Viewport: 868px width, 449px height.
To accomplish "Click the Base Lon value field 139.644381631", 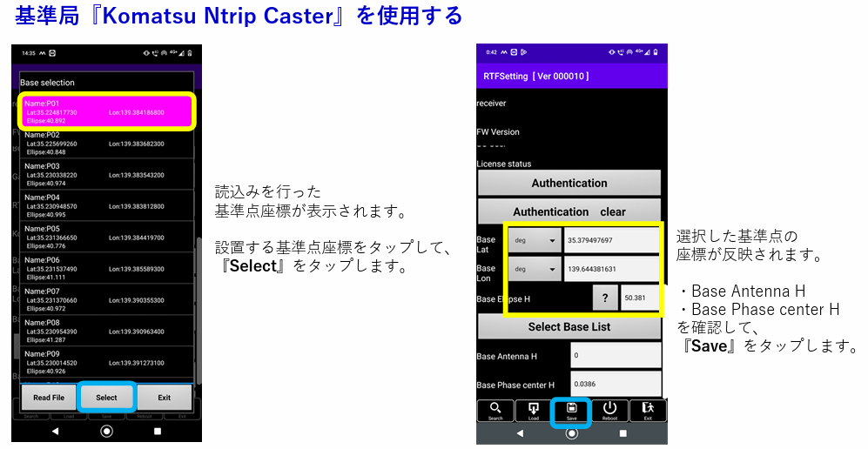I will pos(612,269).
